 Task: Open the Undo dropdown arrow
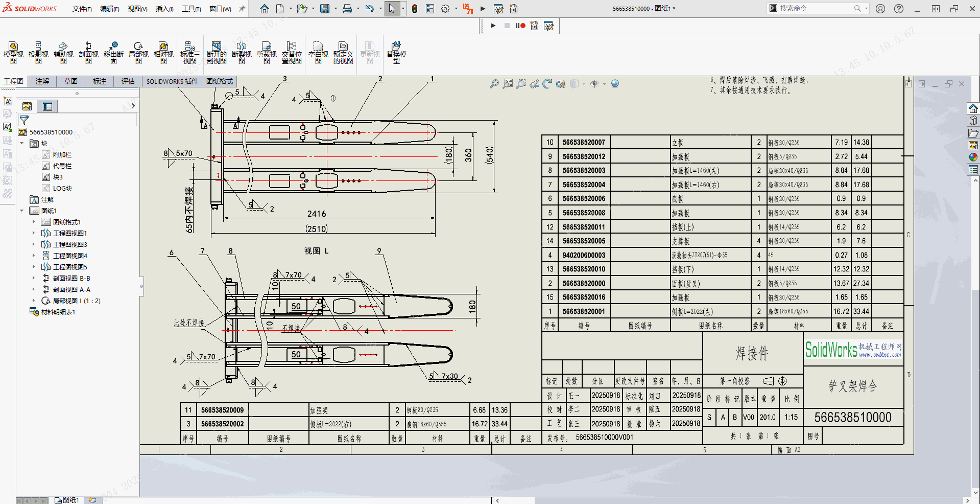click(x=380, y=9)
